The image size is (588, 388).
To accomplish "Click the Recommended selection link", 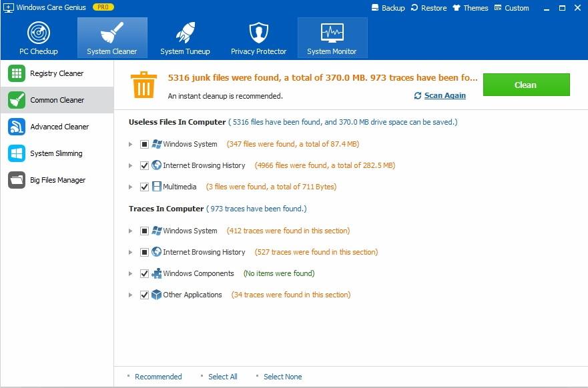I will [x=158, y=377].
